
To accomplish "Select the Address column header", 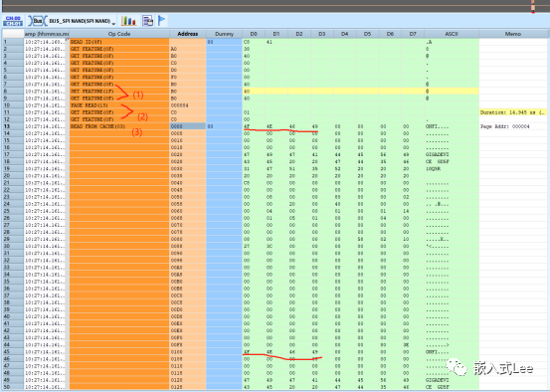I will [x=188, y=34].
